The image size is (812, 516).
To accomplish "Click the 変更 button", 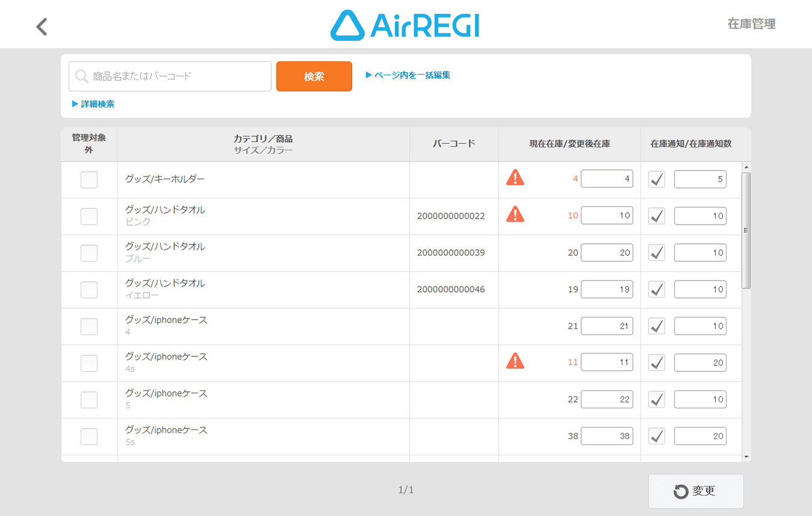I will point(696,491).
